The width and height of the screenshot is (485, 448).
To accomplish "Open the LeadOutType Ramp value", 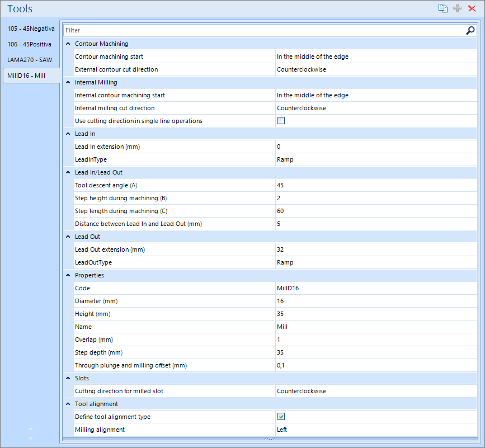I will (376, 262).
